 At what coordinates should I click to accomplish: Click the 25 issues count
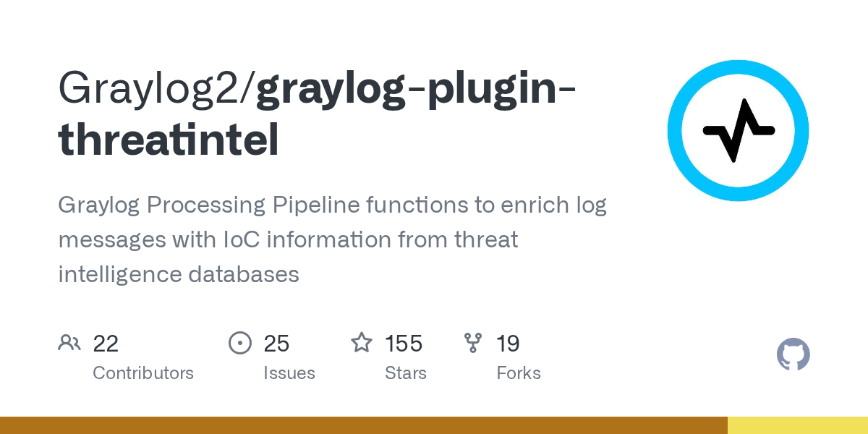point(277,344)
